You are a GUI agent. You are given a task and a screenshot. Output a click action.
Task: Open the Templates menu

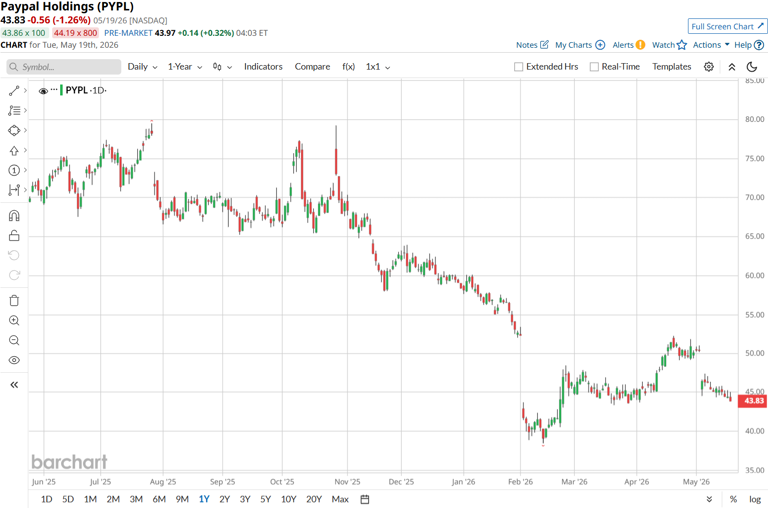pyautogui.click(x=672, y=67)
